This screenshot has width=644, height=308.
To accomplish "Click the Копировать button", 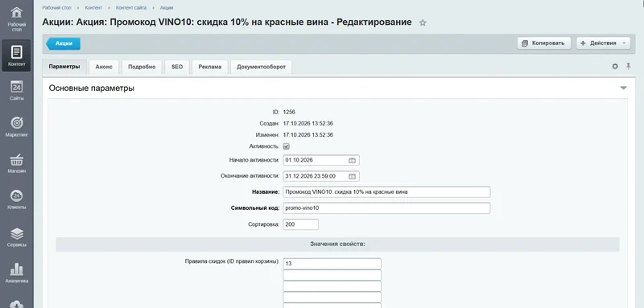I will pyautogui.click(x=544, y=43).
